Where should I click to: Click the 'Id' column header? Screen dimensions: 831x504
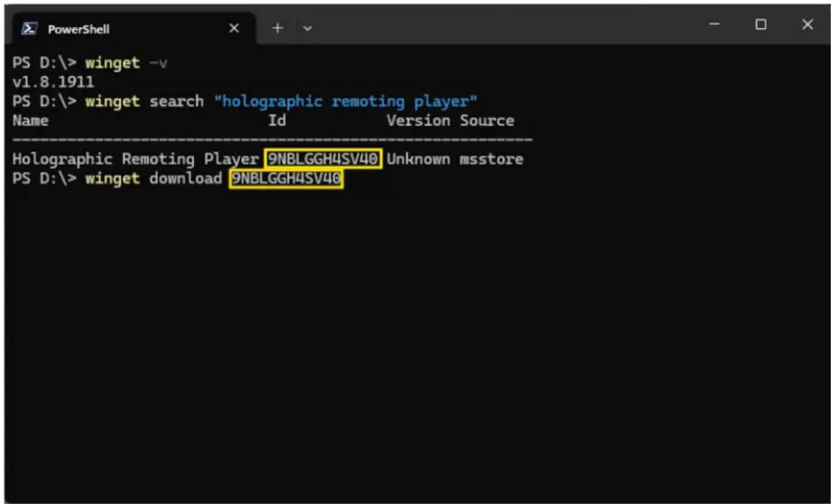(277, 120)
